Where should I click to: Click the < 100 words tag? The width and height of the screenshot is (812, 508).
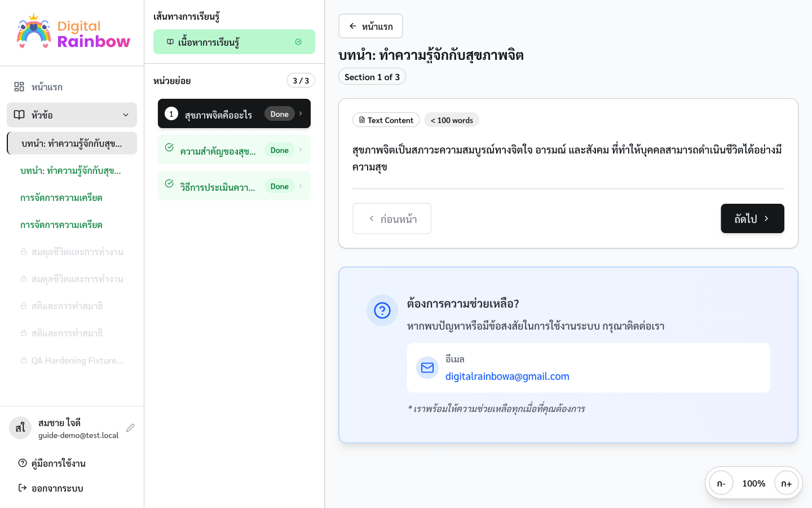pyautogui.click(x=452, y=120)
